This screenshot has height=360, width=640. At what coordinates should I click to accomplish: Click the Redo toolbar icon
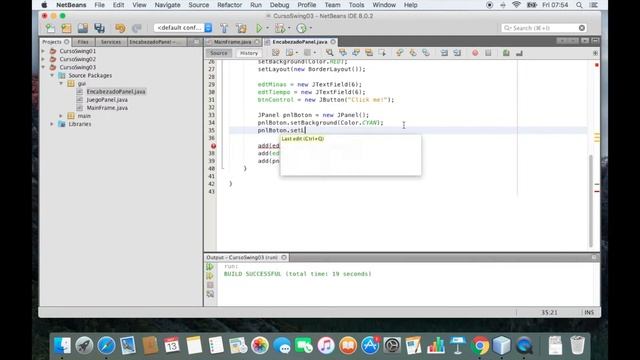(x=136, y=28)
